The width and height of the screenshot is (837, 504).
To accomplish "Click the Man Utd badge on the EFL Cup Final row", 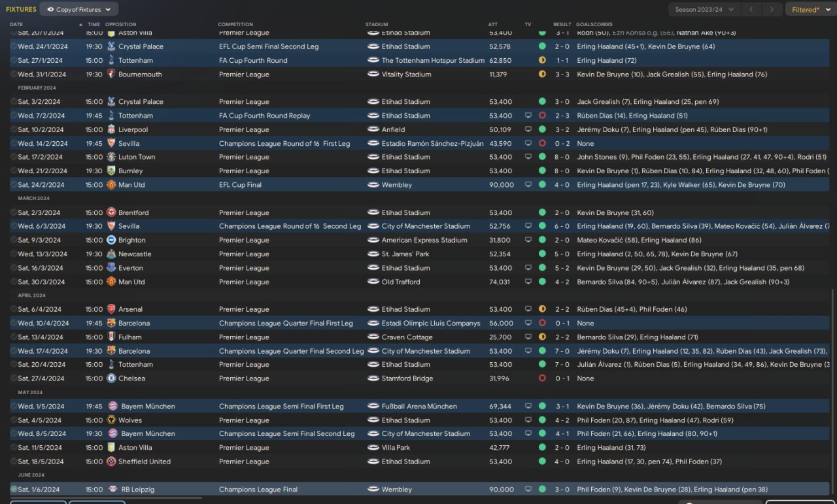I will tap(111, 185).
